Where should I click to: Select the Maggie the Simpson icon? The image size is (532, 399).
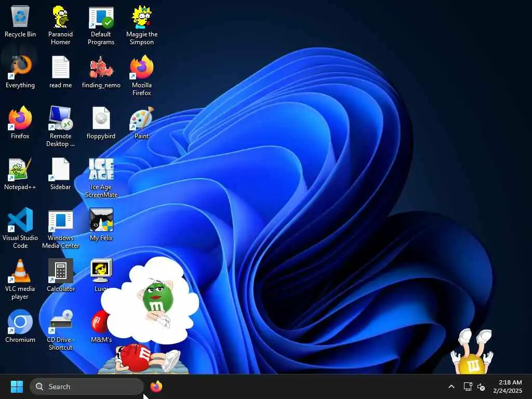pos(142,25)
